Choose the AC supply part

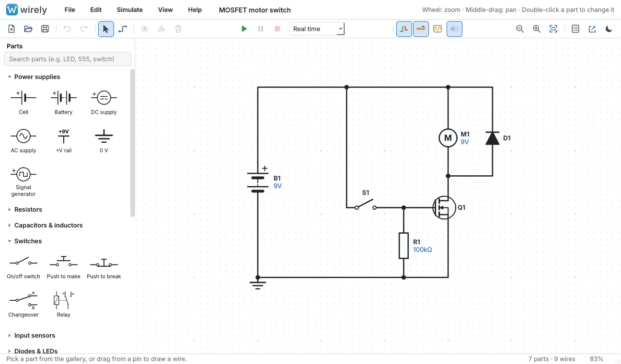[23, 140]
